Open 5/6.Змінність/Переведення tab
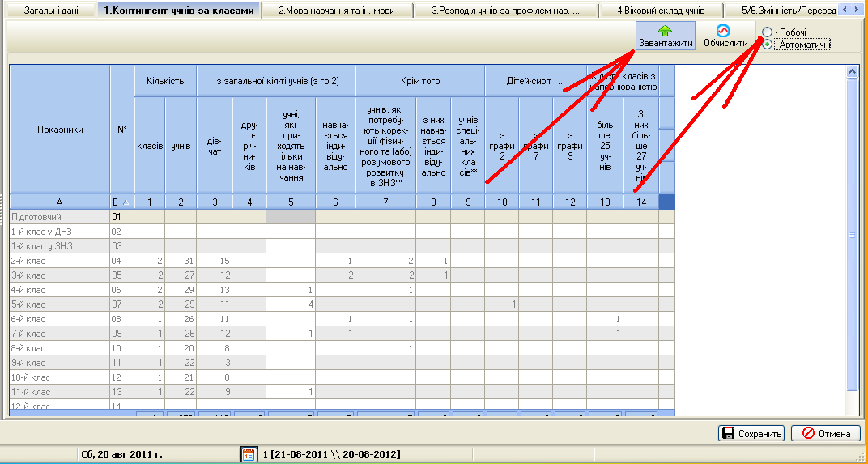Viewport: 868px width, 464px height. coord(781,11)
